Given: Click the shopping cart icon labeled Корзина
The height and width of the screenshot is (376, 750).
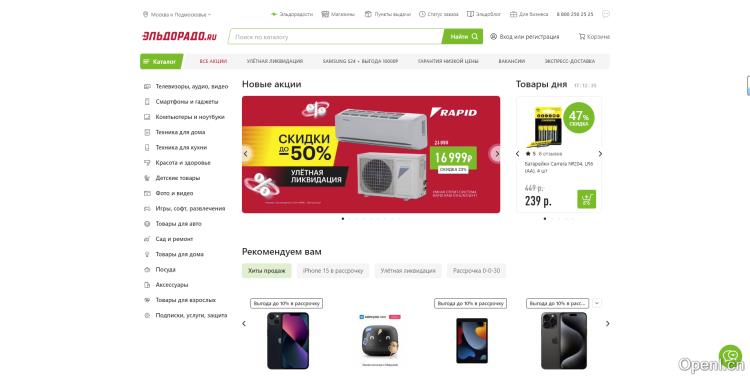Looking at the screenshot, I should (582, 36).
